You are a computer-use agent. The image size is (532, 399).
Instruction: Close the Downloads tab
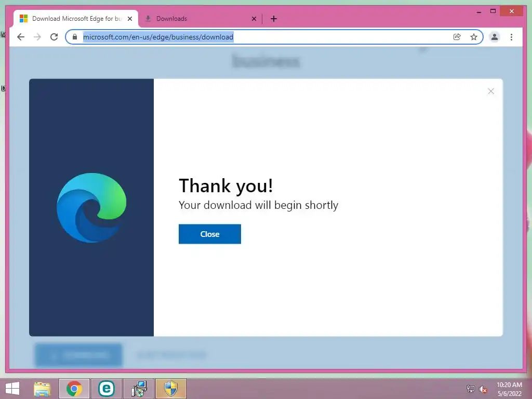click(254, 19)
